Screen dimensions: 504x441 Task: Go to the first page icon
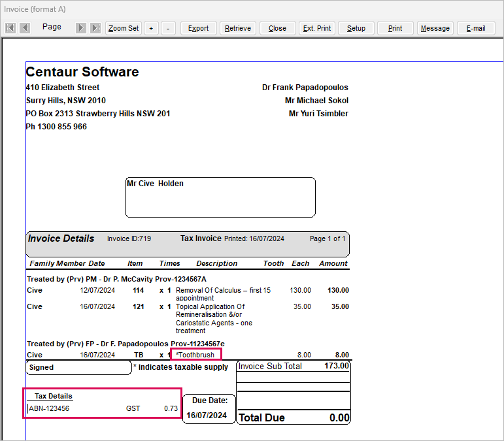click(x=10, y=28)
